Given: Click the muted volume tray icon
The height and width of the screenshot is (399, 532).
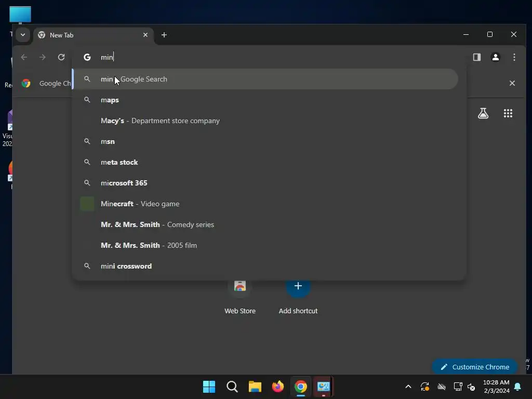Looking at the screenshot, I should (x=471, y=387).
